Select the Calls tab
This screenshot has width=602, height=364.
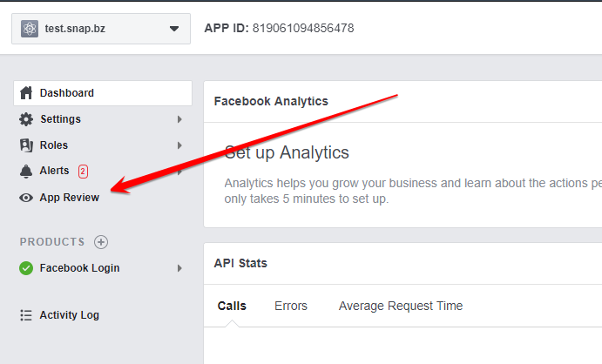[x=232, y=306]
